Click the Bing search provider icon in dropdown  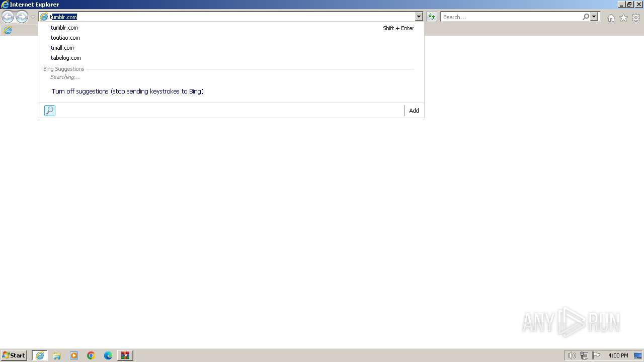tap(50, 111)
